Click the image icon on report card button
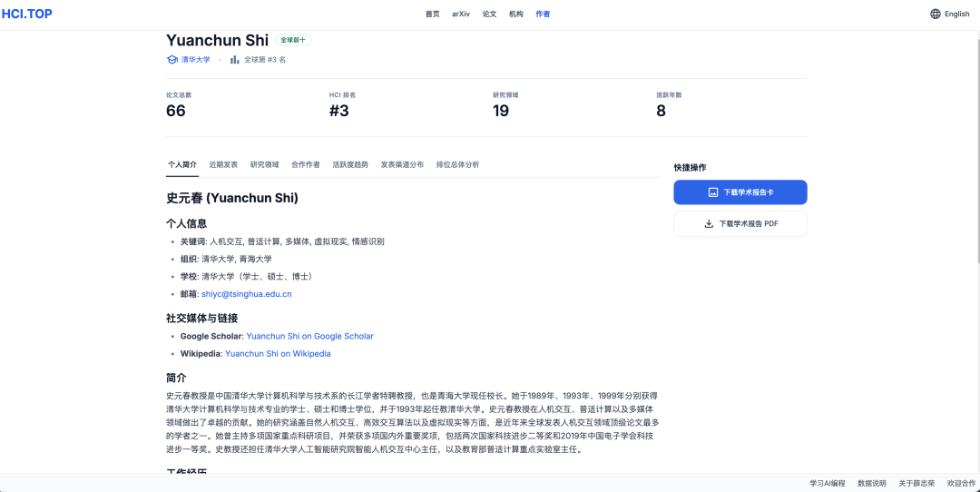980x492 pixels. (x=713, y=192)
